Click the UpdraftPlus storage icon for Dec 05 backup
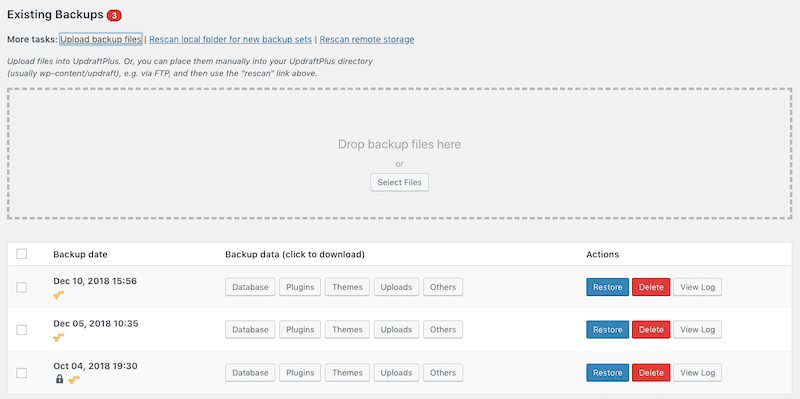The width and height of the screenshot is (800, 399). pos(59,337)
